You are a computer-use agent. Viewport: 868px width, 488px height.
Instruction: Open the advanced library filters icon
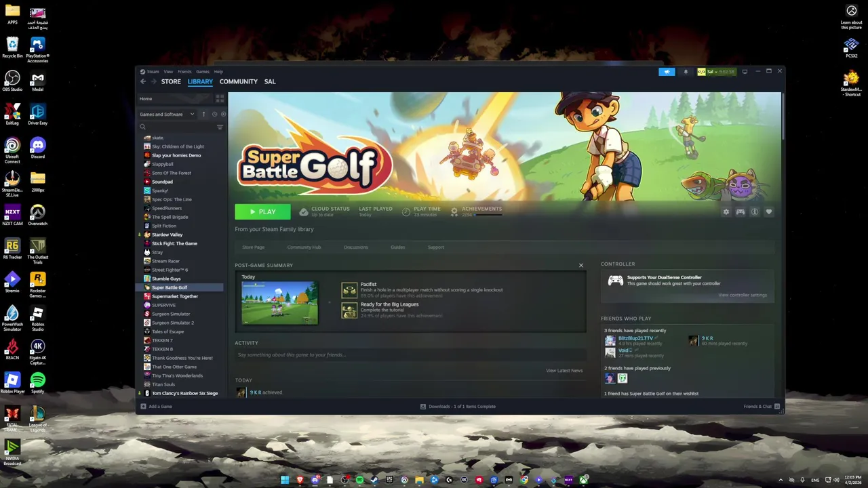[220, 127]
